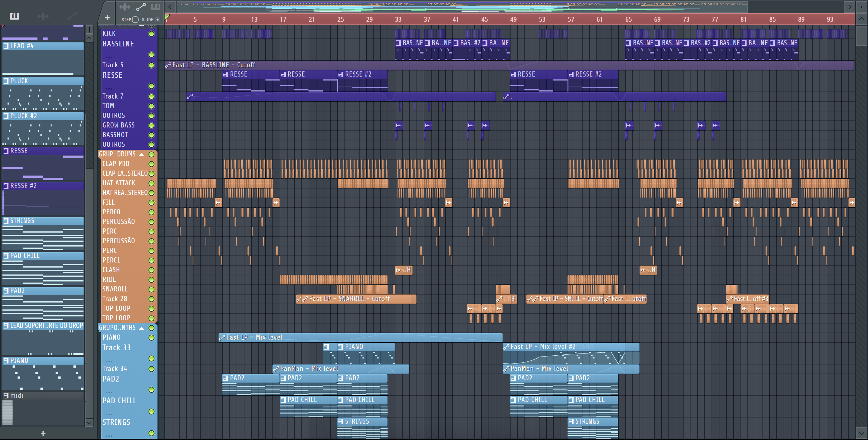
Task: Select the PIANO pattern in picker
Action: pos(43,374)
